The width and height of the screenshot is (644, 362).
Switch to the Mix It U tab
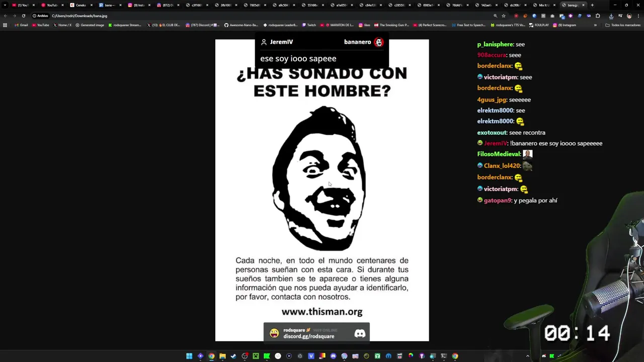click(543, 5)
